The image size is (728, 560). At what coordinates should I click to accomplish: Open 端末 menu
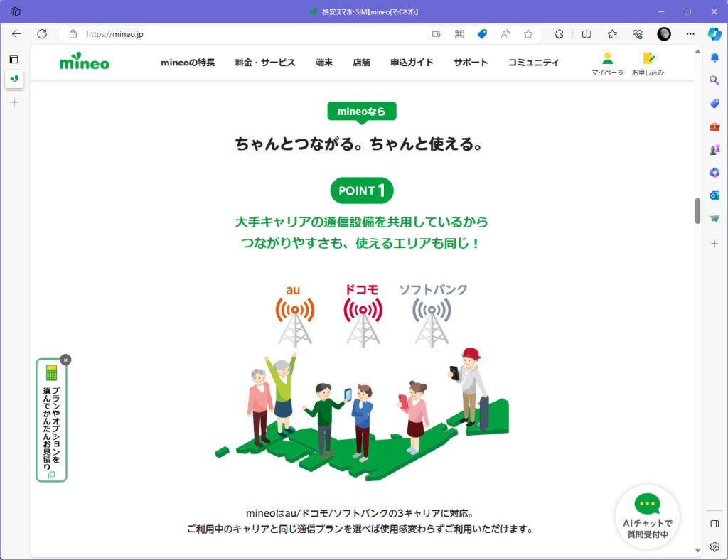[324, 62]
